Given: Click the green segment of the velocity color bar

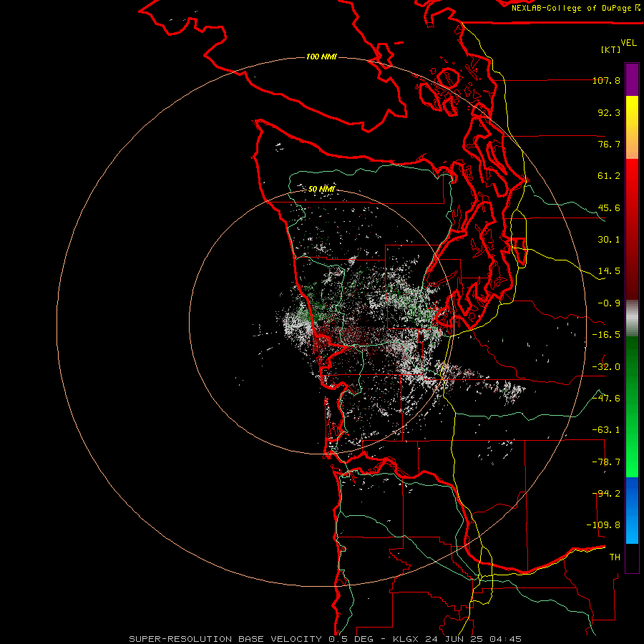Looking at the screenshot, I should tap(632, 406).
